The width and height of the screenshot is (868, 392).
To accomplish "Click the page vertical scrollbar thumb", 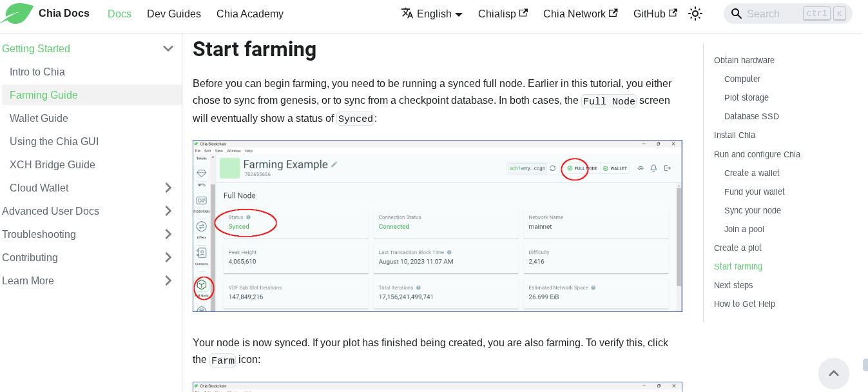I will point(865,365).
